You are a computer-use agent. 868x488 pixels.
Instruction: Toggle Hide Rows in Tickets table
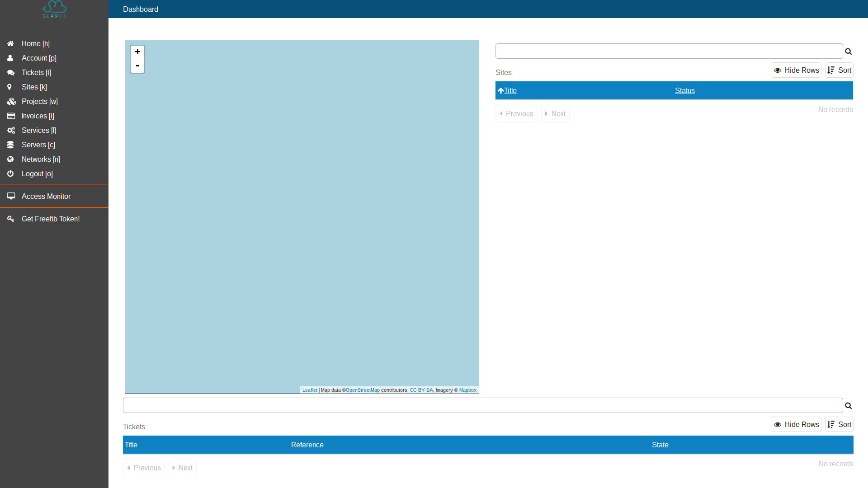pyautogui.click(x=797, y=424)
